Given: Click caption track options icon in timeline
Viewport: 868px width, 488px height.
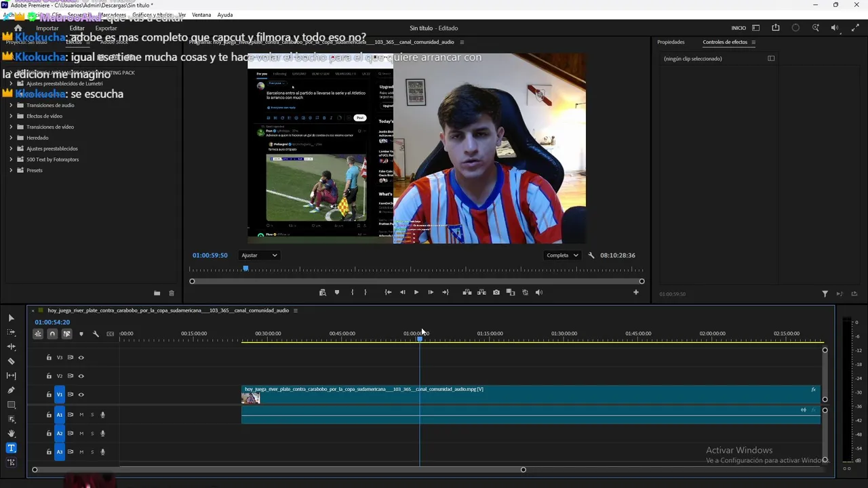Looking at the screenshot, I should click(x=110, y=333).
